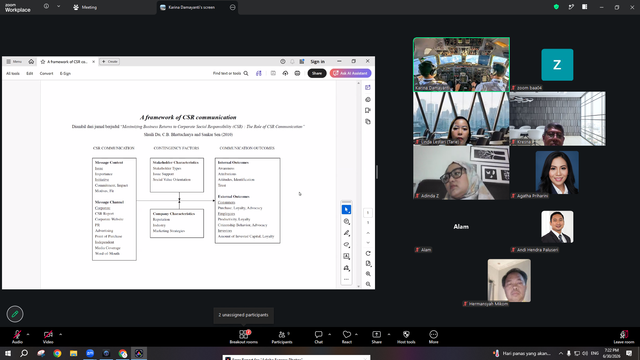Click black Share button in Acrobat
The image size is (640, 360).
point(317,73)
